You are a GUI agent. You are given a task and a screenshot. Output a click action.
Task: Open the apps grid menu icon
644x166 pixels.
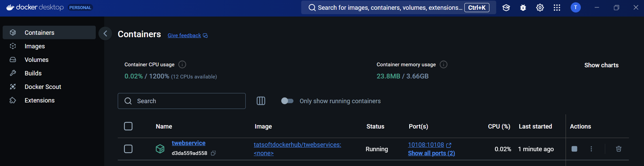[557, 8]
